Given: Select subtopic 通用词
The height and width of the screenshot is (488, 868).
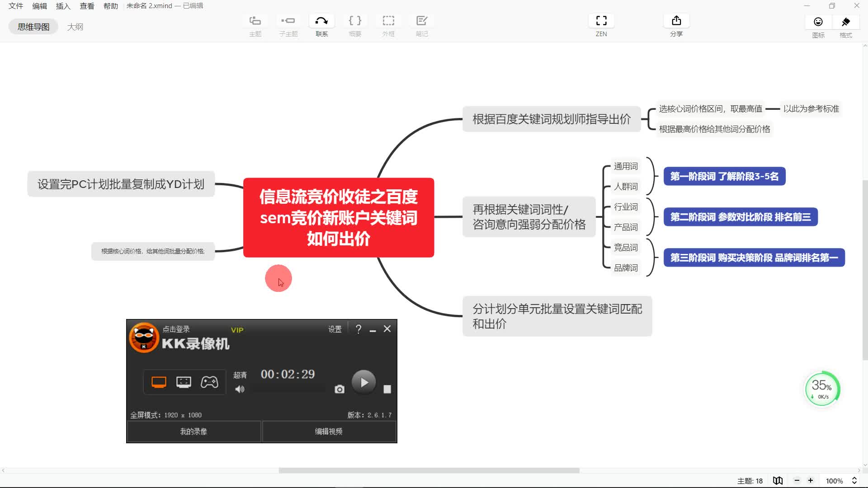Looking at the screenshot, I should pos(626,166).
